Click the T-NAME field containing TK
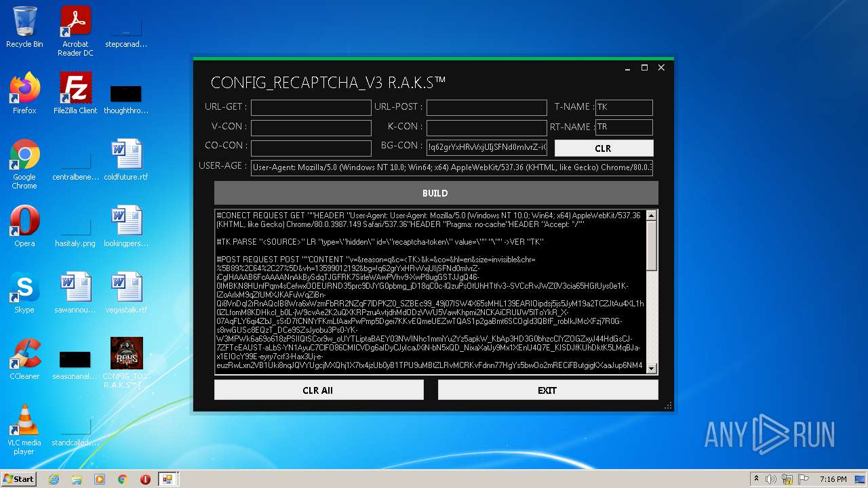Image resolution: width=868 pixels, height=488 pixels. click(624, 108)
